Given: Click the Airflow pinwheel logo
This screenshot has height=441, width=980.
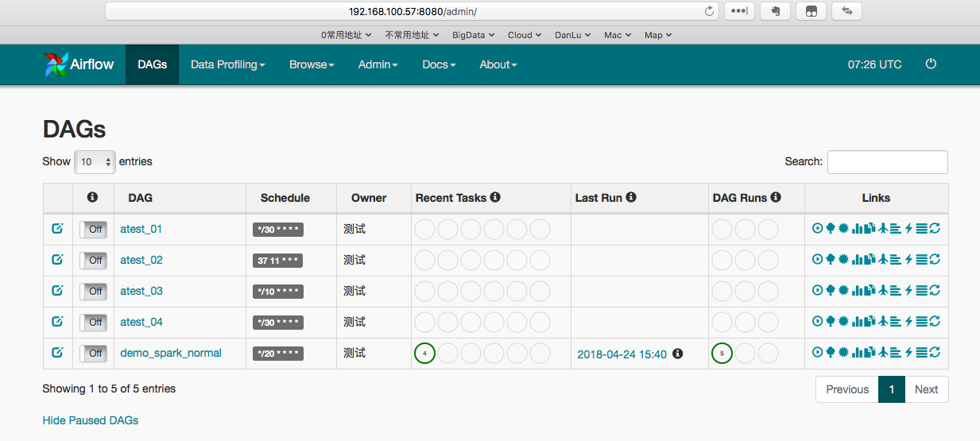Looking at the screenshot, I should pyautogui.click(x=56, y=64).
